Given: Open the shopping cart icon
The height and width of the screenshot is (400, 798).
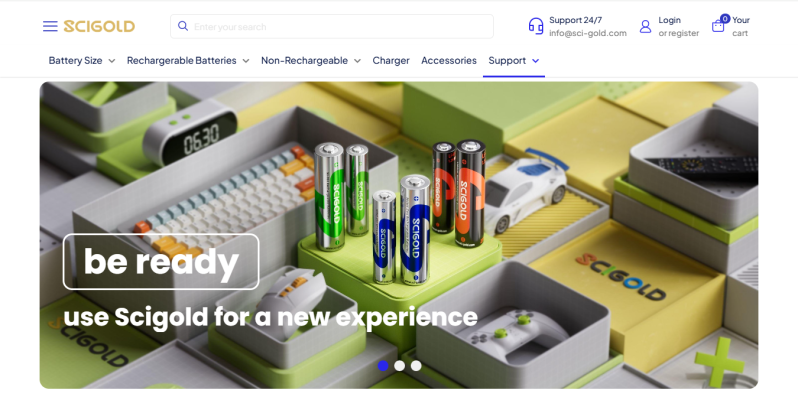Looking at the screenshot, I should pos(718,26).
